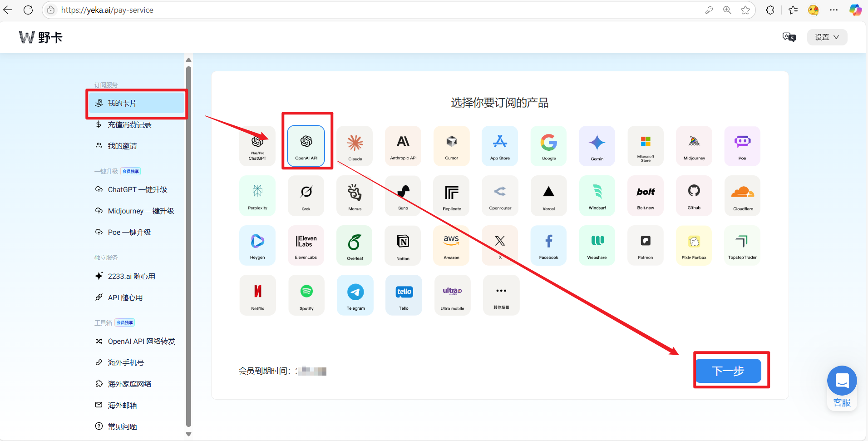
Task: Choose the Spotify product card
Action: (306, 295)
